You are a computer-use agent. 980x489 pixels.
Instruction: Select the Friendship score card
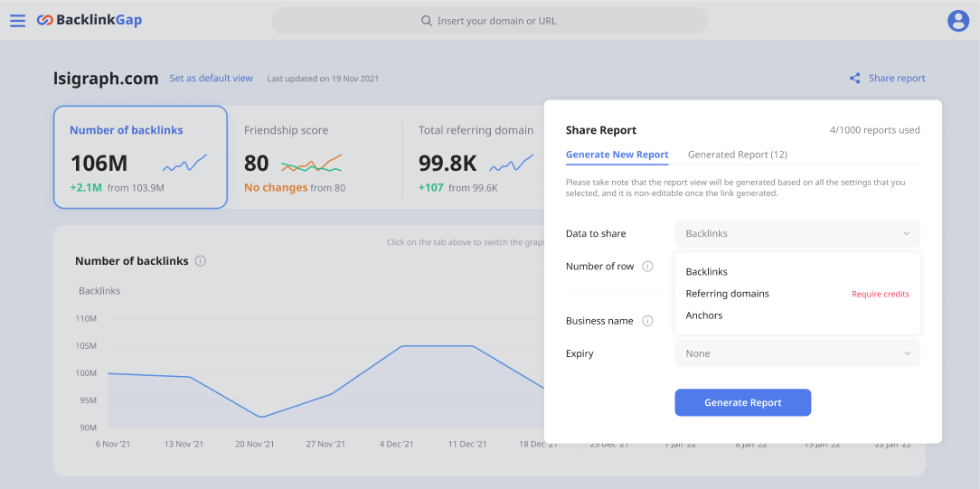(315, 156)
